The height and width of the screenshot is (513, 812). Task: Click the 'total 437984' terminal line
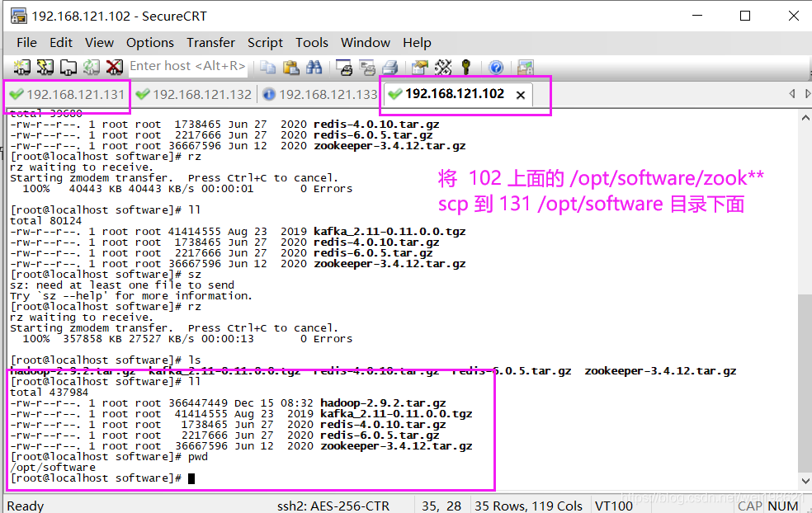(x=50, y=393)
